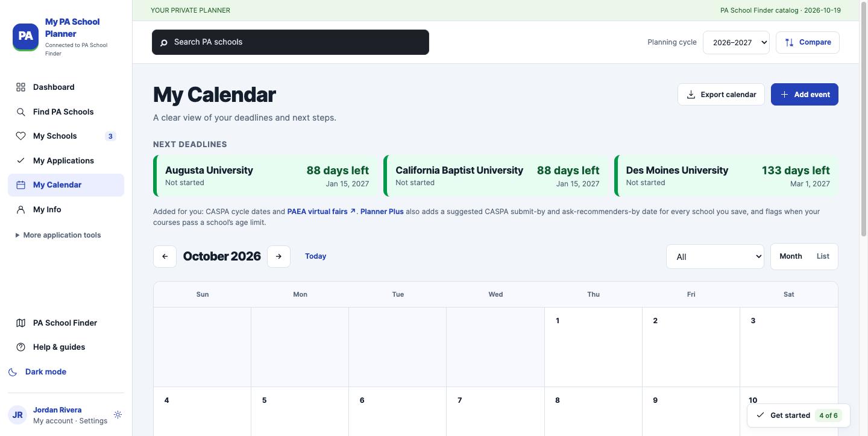
Task: Open the Des Moines University deadline card
Action: [x=726, y=176]
